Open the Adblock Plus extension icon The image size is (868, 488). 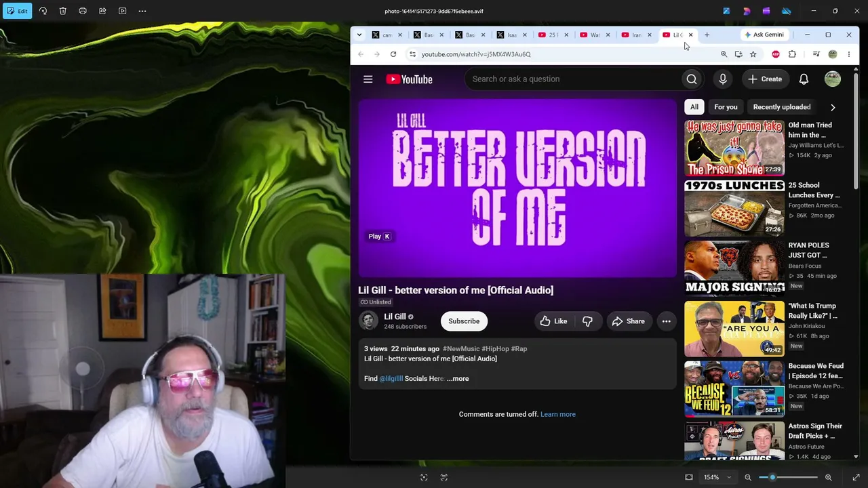[x=776, y=54]
